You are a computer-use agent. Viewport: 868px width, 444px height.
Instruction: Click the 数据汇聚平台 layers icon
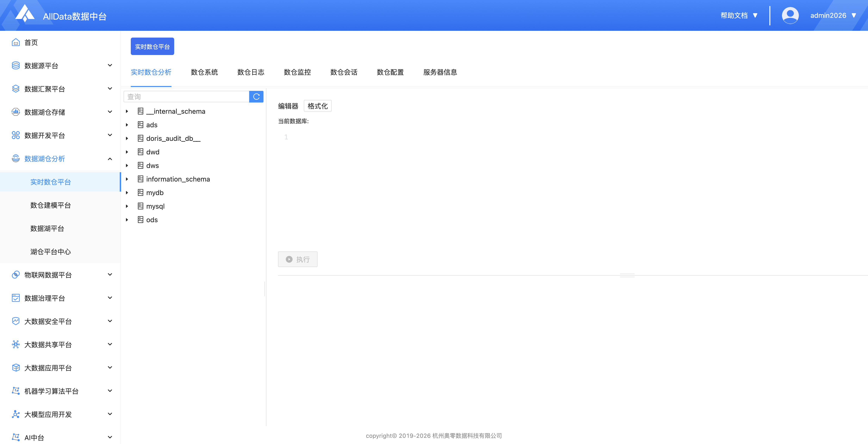(15, 89)
